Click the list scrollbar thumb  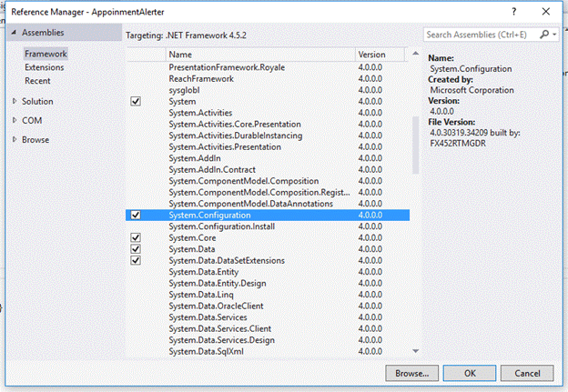[415, 146]
